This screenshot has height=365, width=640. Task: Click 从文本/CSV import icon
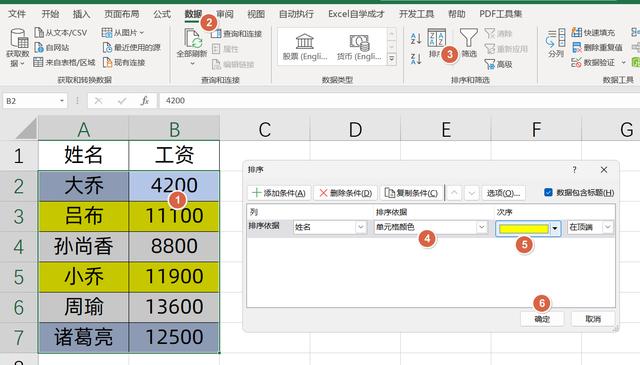(39, 33)
